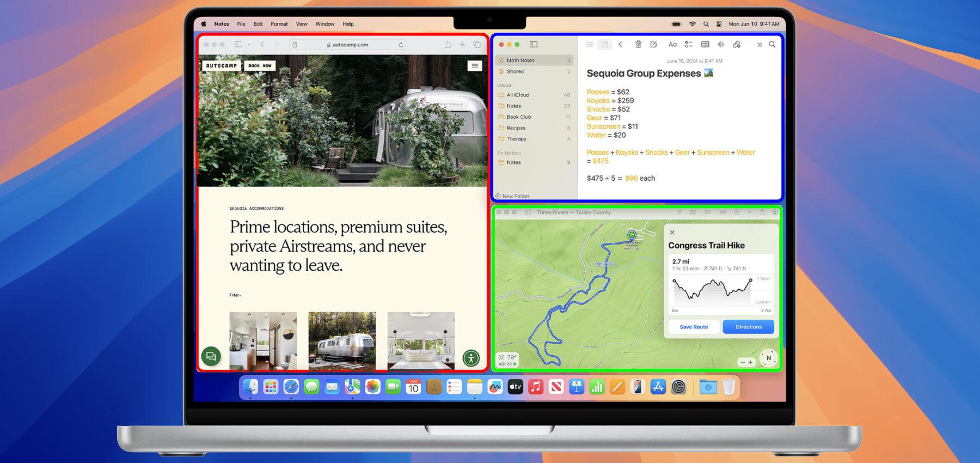Add a checklist to the note
This screenshot has width=980, height=463.
tap(689, 45)
